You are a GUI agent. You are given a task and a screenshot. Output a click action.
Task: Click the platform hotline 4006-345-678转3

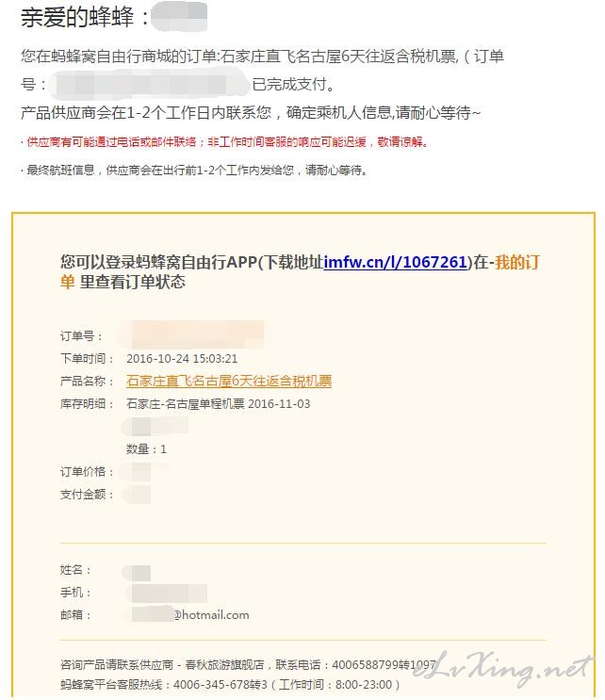tap(221, 684)
